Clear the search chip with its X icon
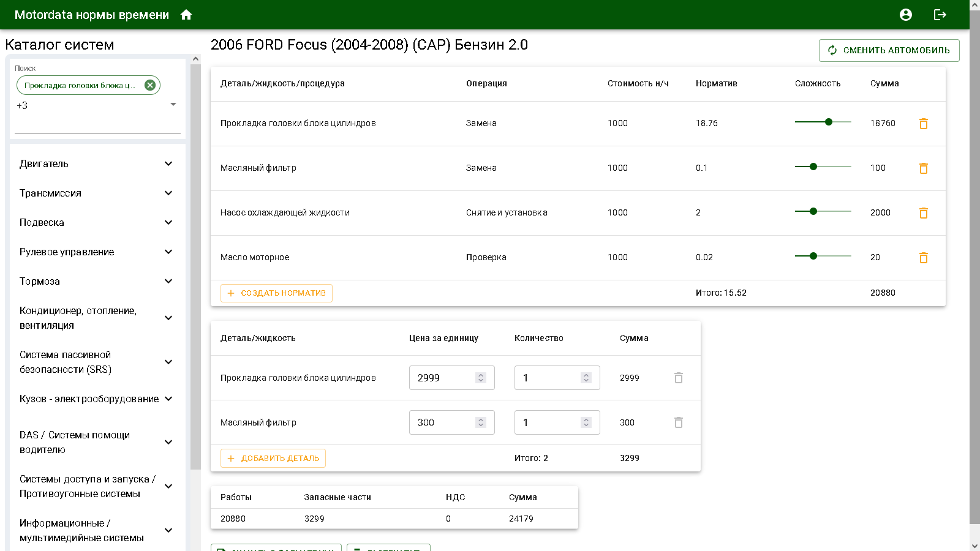 pyautogui.click(x=150, y=84)
